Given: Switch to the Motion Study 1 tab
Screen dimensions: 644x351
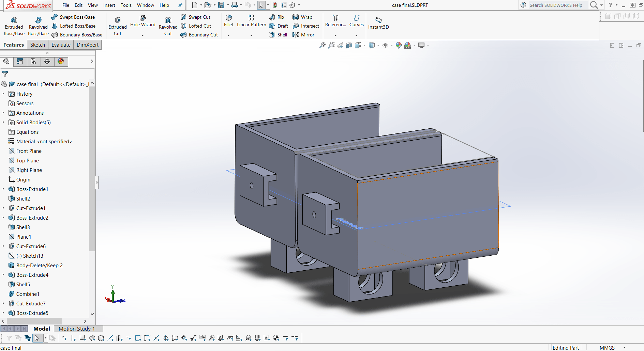Looking at the screenshot, I should pyautogui.click(x=77, y=329).
